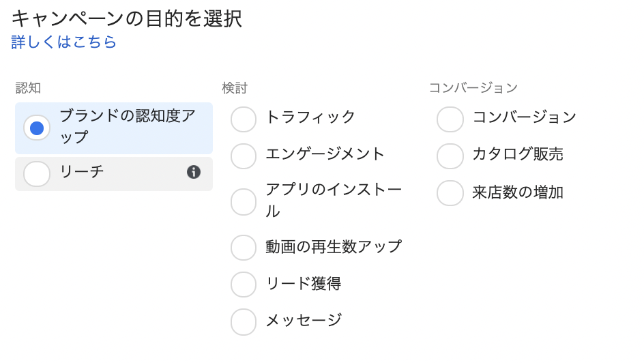Click the エンゲージメント label text
This screenshot has width=644, height=363.
tap(325, 154)
